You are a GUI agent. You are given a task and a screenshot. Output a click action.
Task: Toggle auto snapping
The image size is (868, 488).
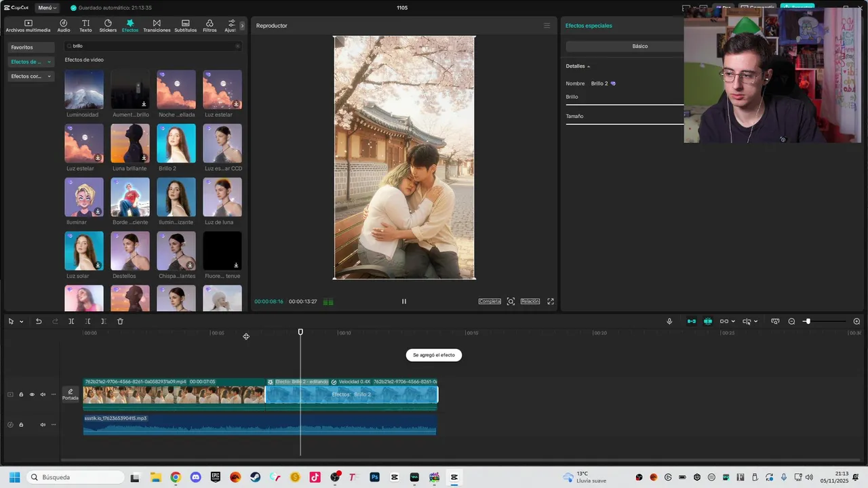pyautogui.click(x=708, y=321)
